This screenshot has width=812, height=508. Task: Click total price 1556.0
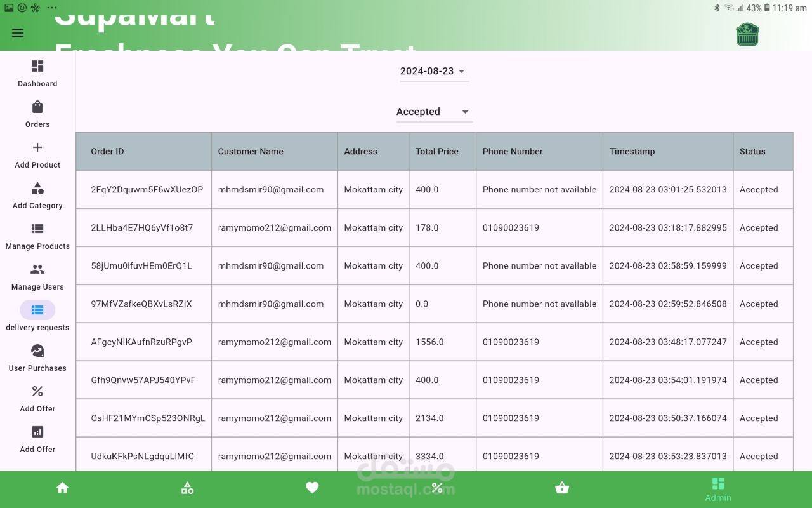(x=429, y=342)
